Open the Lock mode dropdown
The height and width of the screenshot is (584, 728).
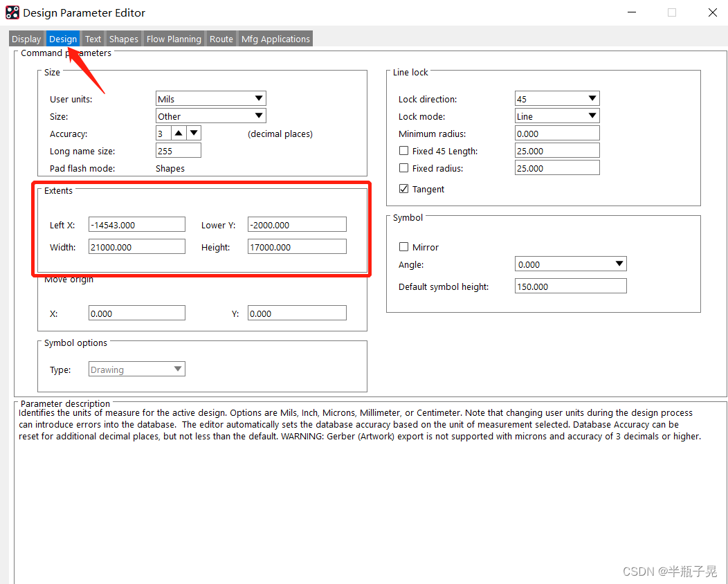pyautogui.click(x=593, y=116)
